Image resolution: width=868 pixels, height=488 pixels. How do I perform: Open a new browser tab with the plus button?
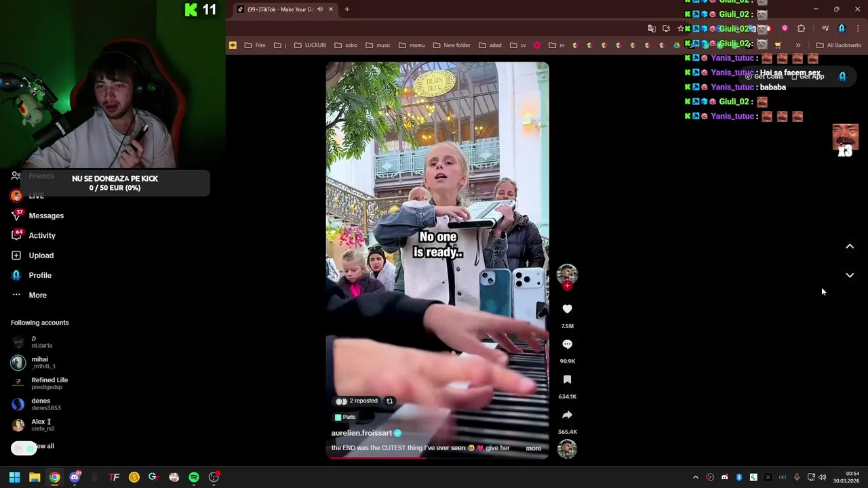347,9
